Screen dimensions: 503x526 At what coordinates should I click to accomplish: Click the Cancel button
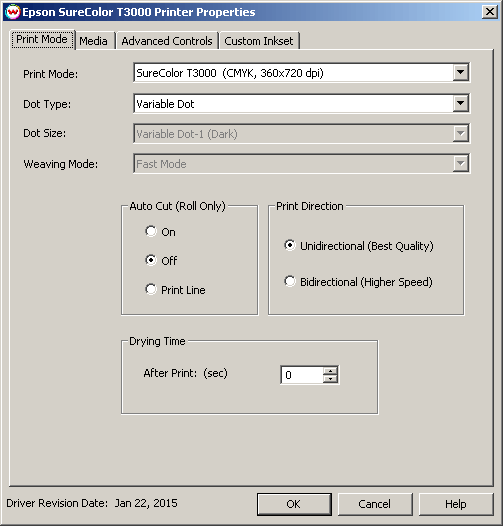pyautogui.click(x=375, y=504)
